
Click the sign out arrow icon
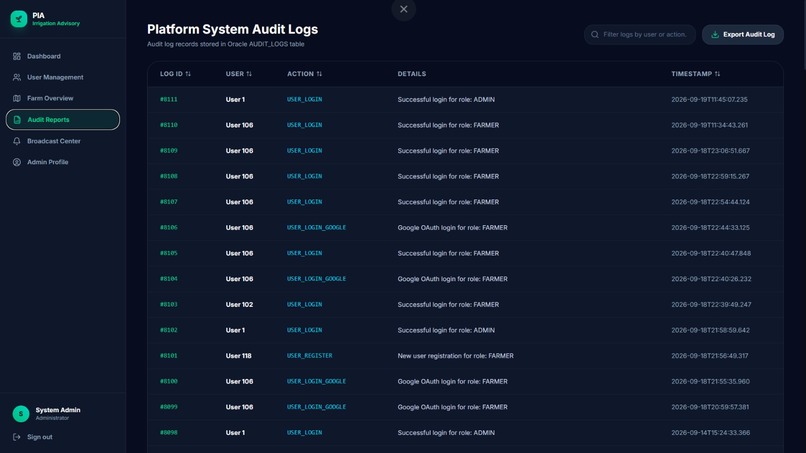coord(17,437)
